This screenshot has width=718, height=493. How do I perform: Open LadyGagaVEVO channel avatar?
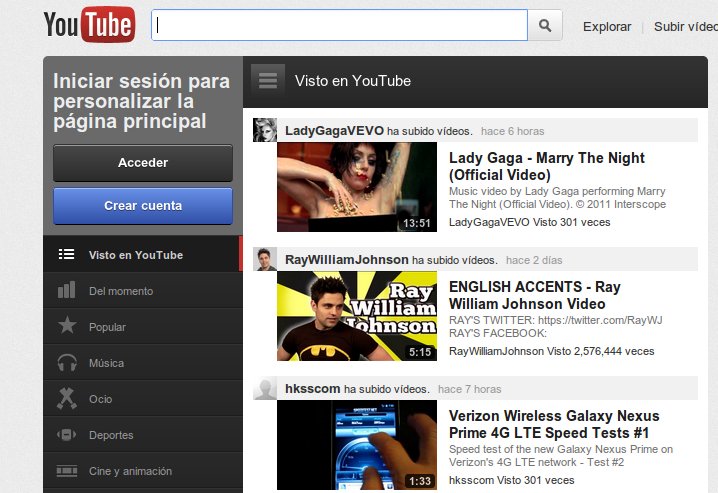point(265,130)
